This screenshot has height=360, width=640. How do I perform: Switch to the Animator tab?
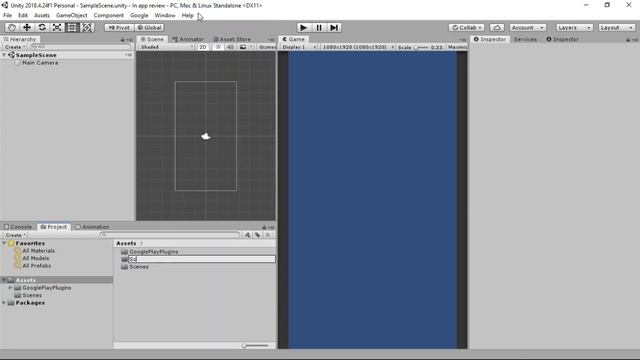(x=188, y=39)
